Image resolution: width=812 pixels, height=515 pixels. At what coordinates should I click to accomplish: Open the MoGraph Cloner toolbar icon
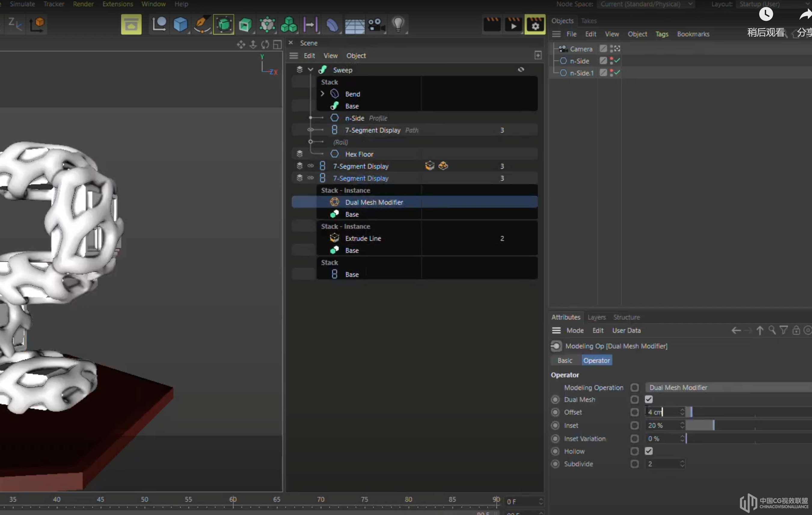click(x=267, y=25)
